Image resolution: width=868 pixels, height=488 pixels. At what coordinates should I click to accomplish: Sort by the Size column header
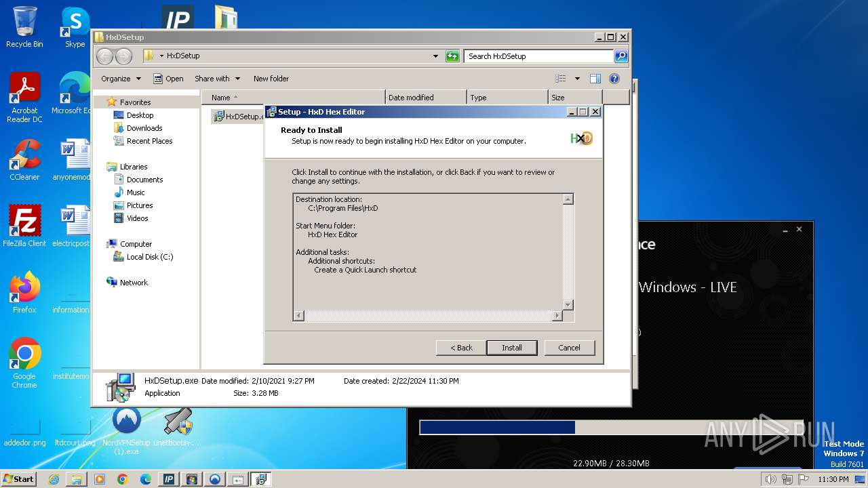click(x=575, y=98)
